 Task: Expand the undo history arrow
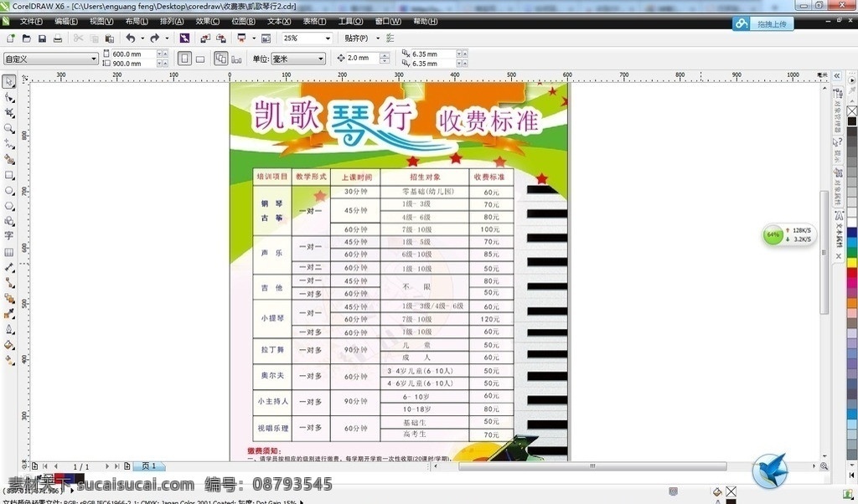142,39
